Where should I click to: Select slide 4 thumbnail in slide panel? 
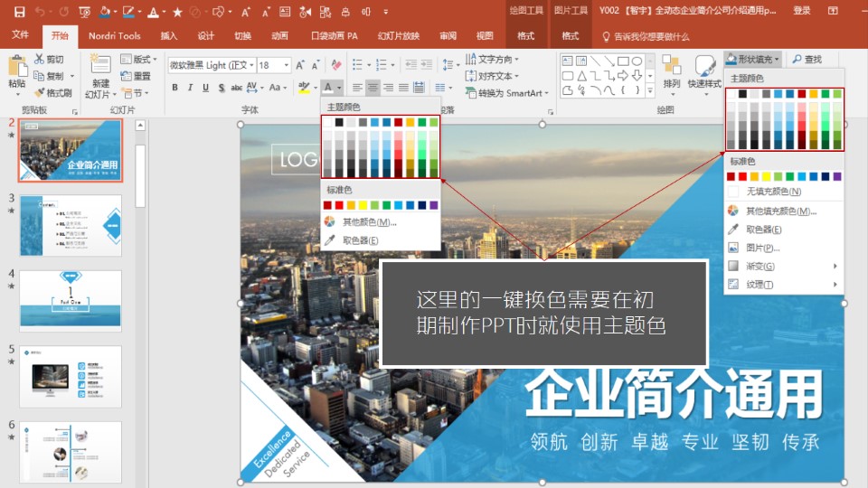point(71,300)
